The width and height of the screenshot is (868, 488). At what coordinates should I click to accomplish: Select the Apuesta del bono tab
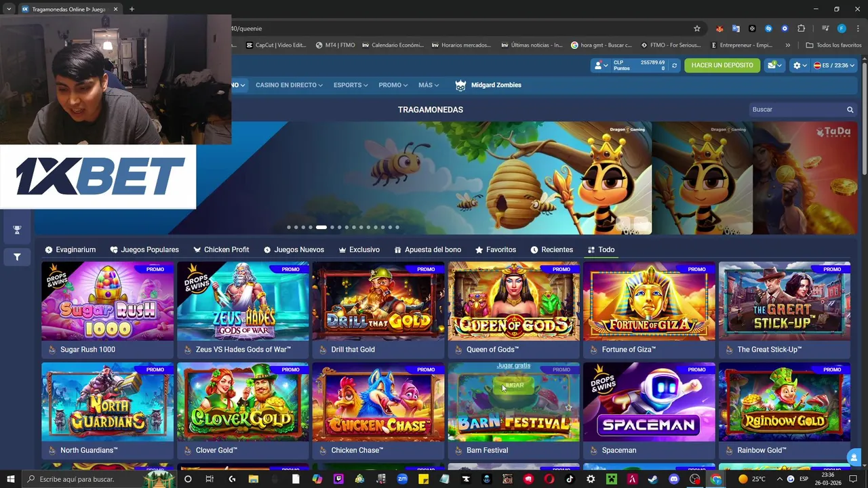[x=428, y=250]
